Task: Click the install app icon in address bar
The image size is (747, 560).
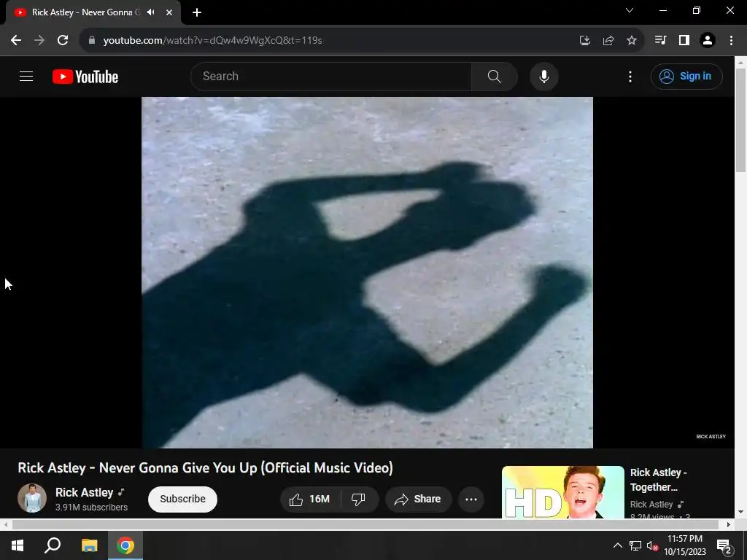Action: tap(585, 41)
